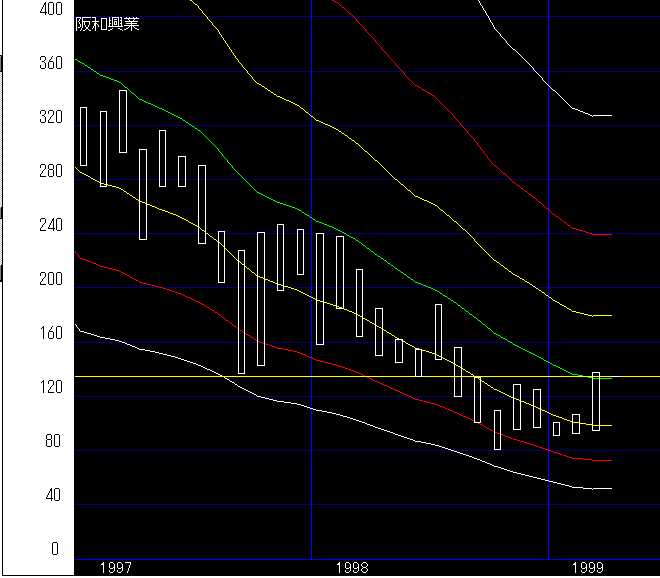
Task: Select the 1999 year label on the time axis
Action: tap(587, 567)
